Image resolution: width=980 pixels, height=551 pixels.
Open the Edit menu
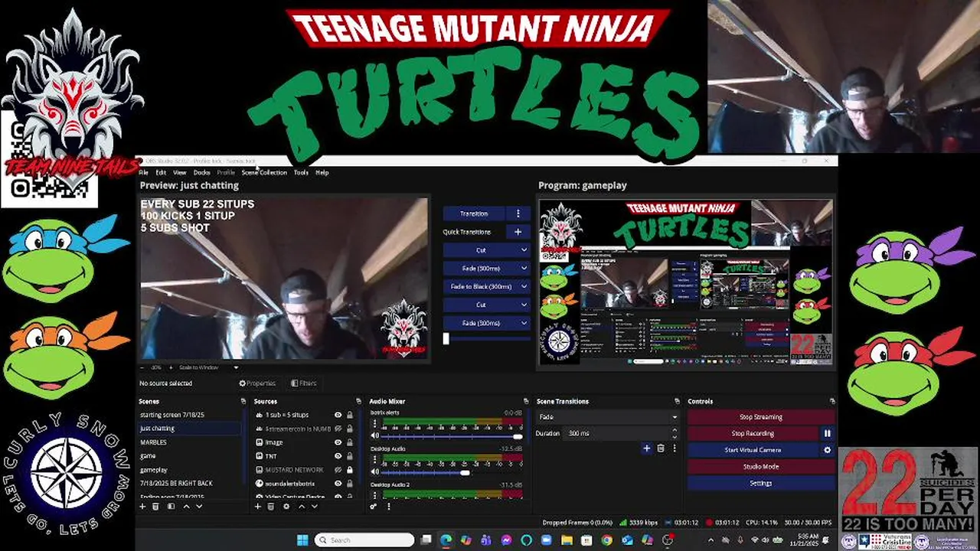(x=161, y=173)
